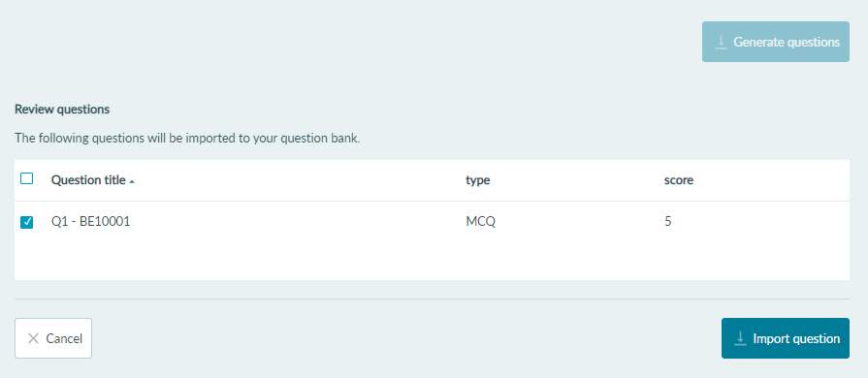The width and height of the screenshot is (868, 378).
Task: Click the score column header
Action: (x=679, y=180)
